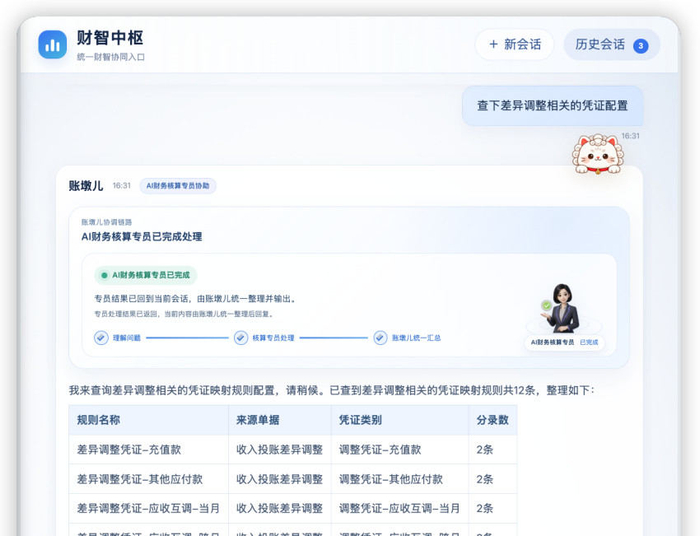
Task: Open 历史会话 history list
Action: tap(612, 44)
